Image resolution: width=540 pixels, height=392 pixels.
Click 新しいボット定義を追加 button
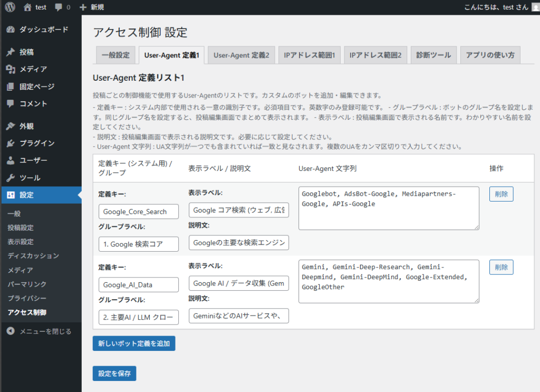click(134, 343)
